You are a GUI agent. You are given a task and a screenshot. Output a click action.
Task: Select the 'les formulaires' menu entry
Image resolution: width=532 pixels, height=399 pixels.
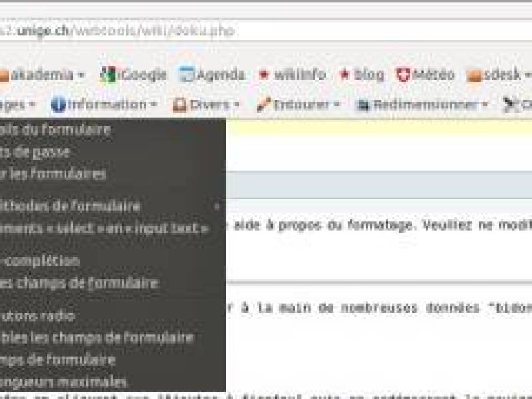(x=113, y=174)
